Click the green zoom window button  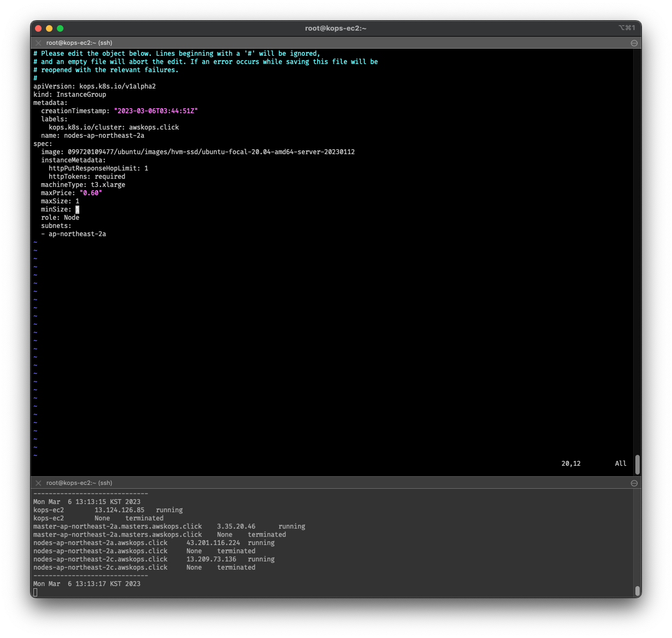tap(60, 28)
